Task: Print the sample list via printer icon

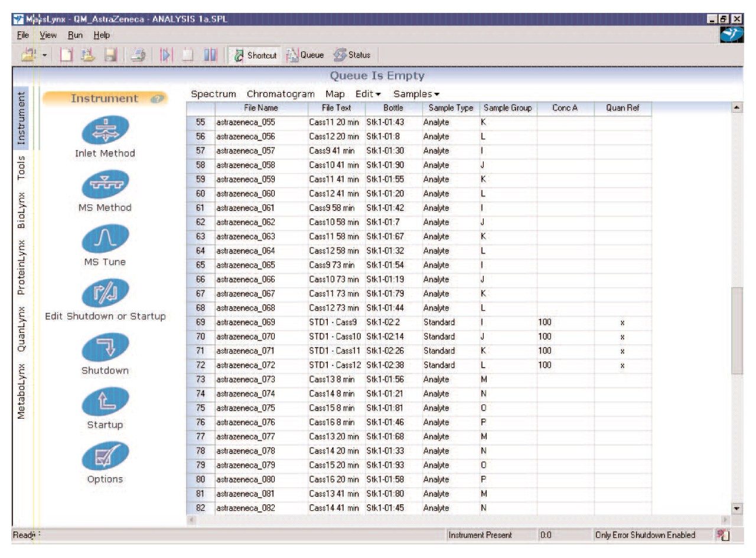Action: (x=138, y=55)
